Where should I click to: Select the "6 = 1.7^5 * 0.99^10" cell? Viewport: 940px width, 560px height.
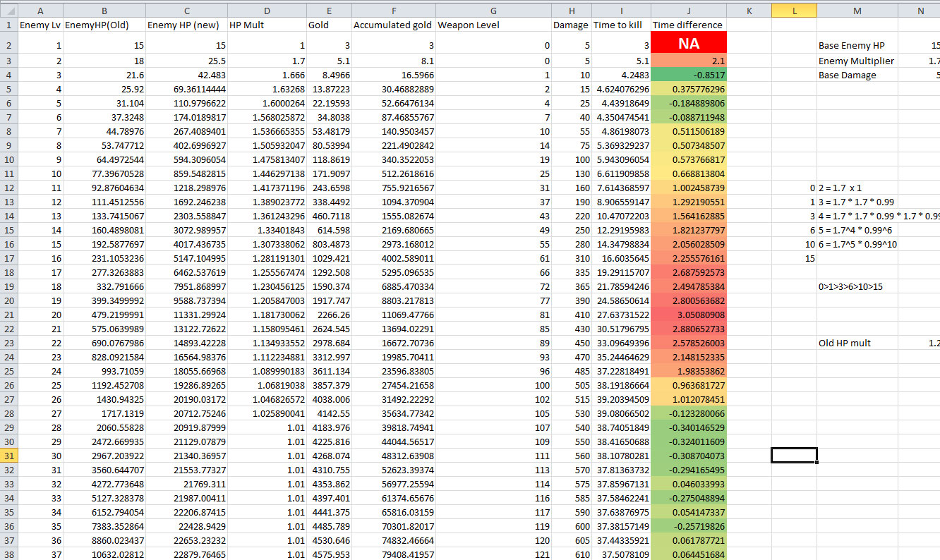tap(857, 245)
